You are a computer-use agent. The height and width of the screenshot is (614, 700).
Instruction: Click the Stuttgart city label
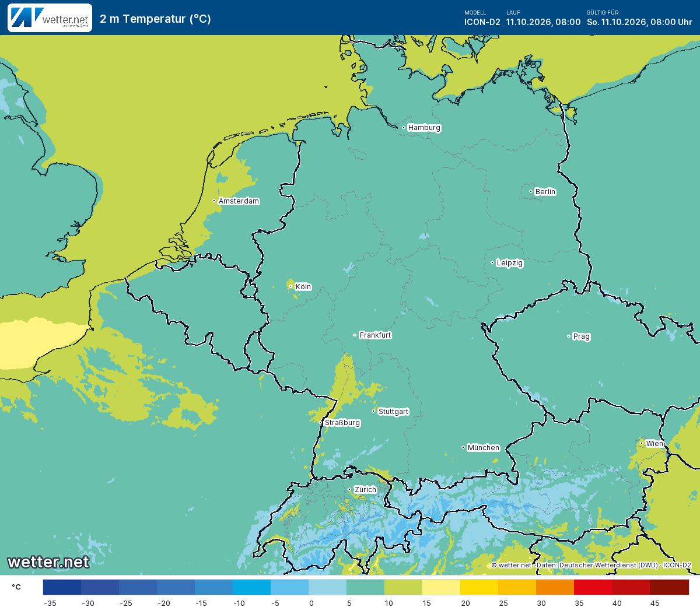pyautogui.click(x=393, y=412)
